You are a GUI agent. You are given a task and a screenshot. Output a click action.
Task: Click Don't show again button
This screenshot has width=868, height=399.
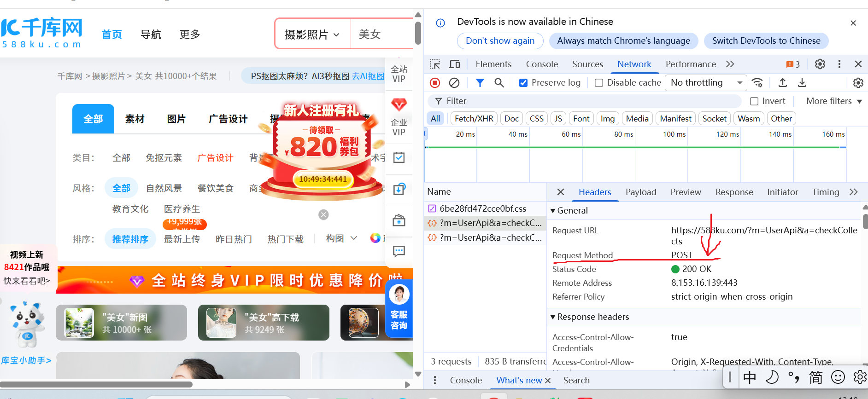click(x=500, y=41)
